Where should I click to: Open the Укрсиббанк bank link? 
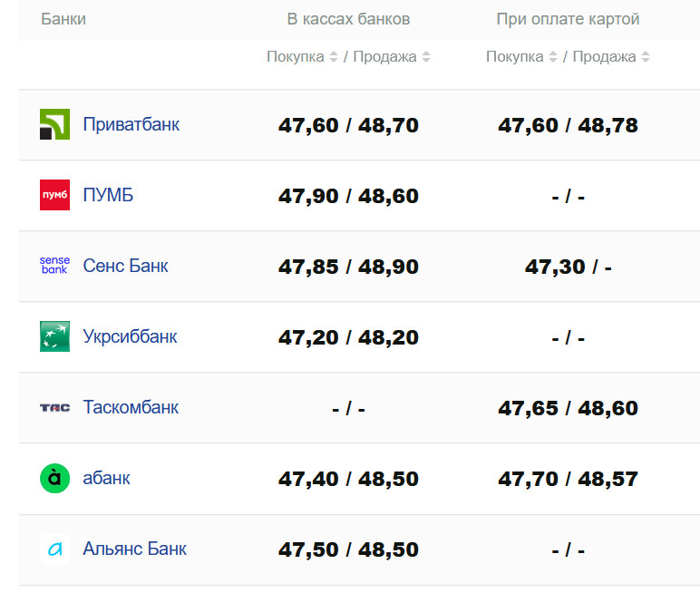click(x=130, y=336)
